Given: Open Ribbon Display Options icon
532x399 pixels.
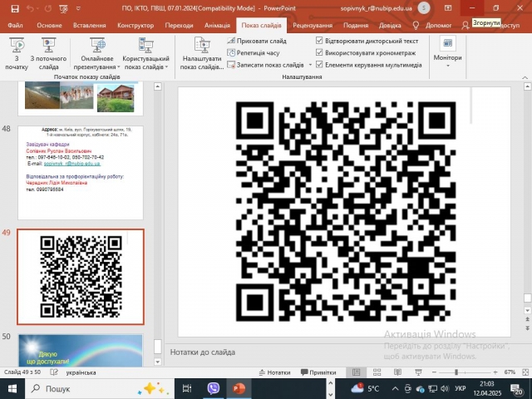Looking at the screenshot, I should pyautogui.click(x=448, y=8).
